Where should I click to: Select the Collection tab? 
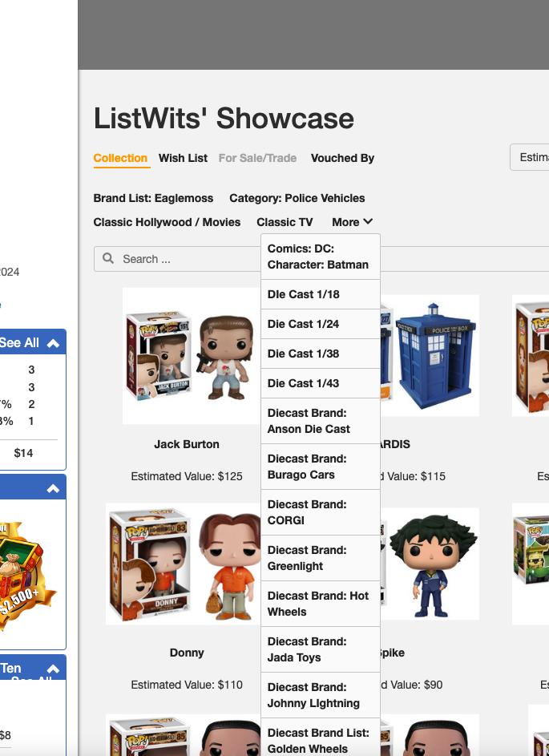120,158
